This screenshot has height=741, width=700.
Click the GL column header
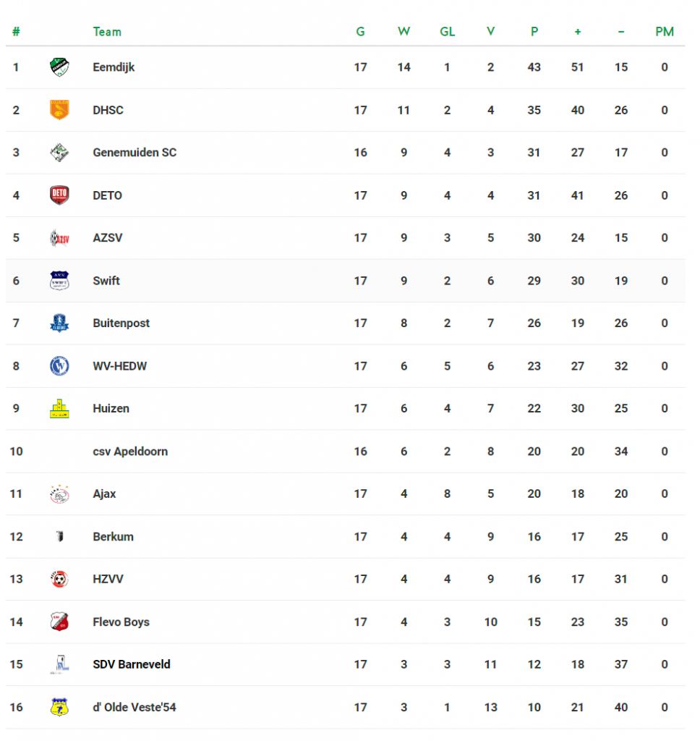(x=447, y=32)
